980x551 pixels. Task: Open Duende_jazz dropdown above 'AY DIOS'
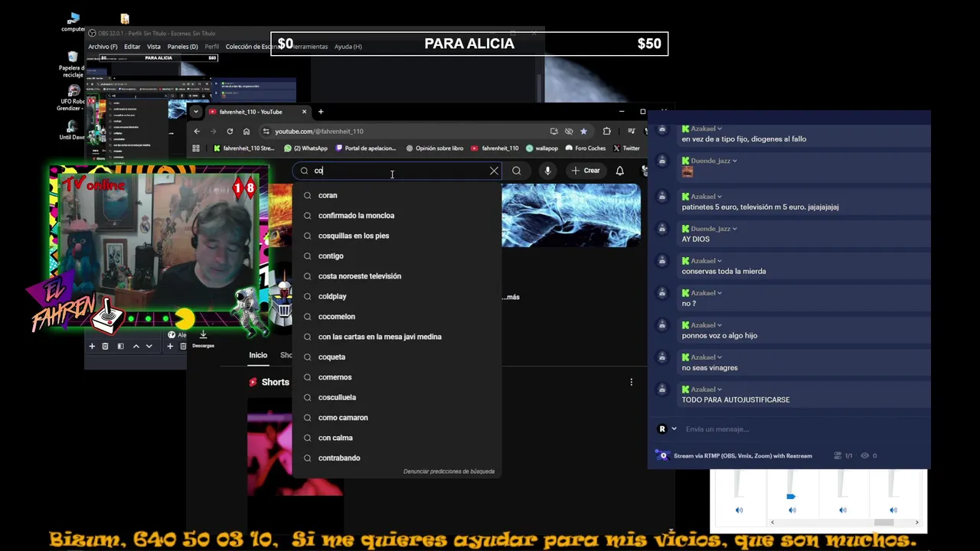tap(734, 229)
